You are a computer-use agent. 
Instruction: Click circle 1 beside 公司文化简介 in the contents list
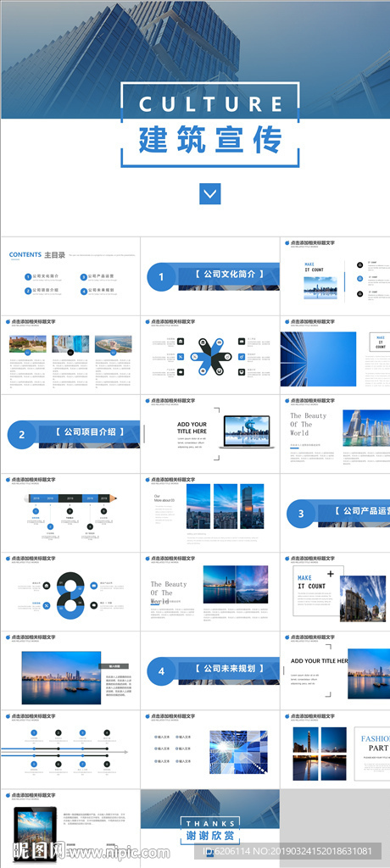tap(28, 276)
